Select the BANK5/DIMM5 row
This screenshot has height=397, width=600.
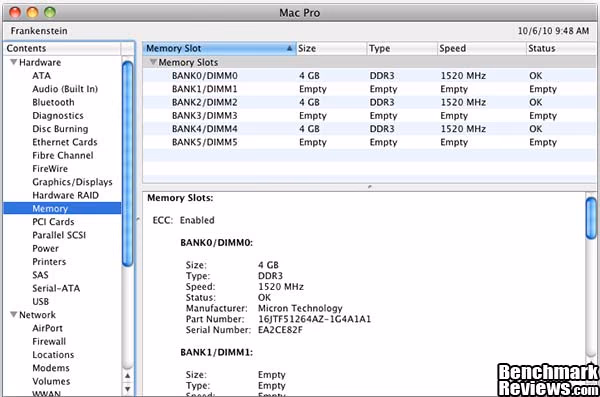369,142
